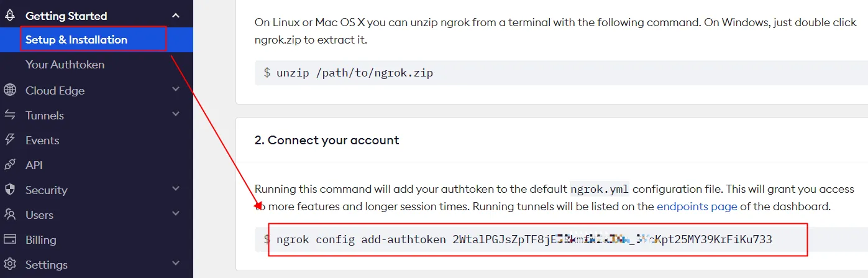
Task: Expand the Tunnels chevron
Action: point(176,114)
